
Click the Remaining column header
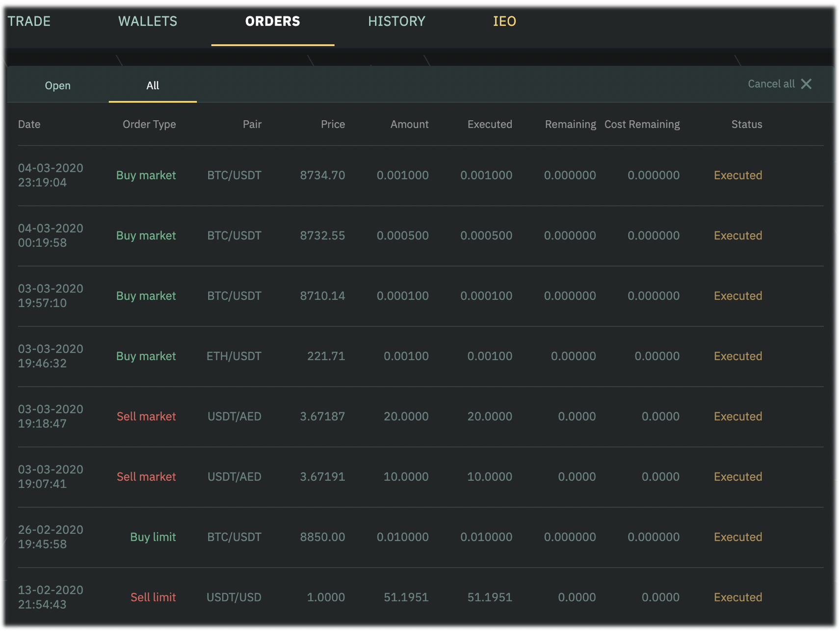(x=570, y=124)
